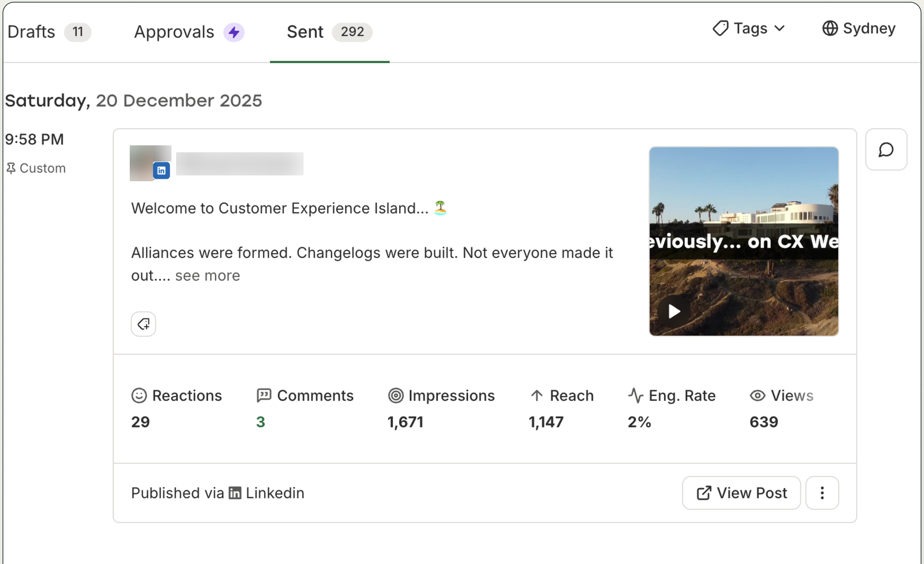Open the Sydney timezone selector
The height and width of the screenshot is (564, 924).
pos(859,28)
